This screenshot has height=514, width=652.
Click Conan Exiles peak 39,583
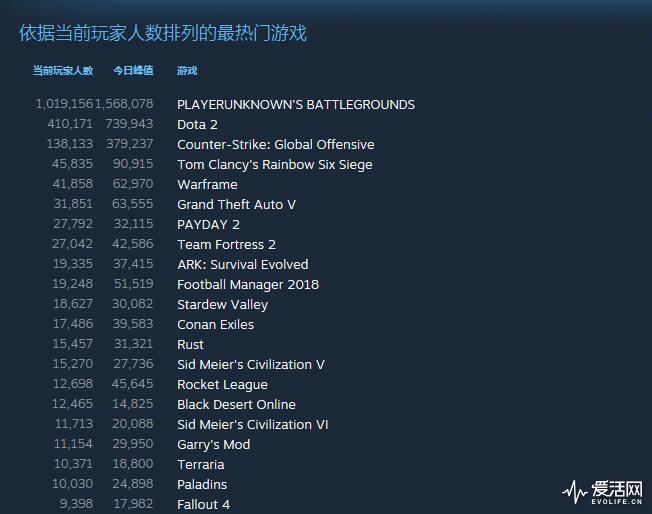[133, 324]
